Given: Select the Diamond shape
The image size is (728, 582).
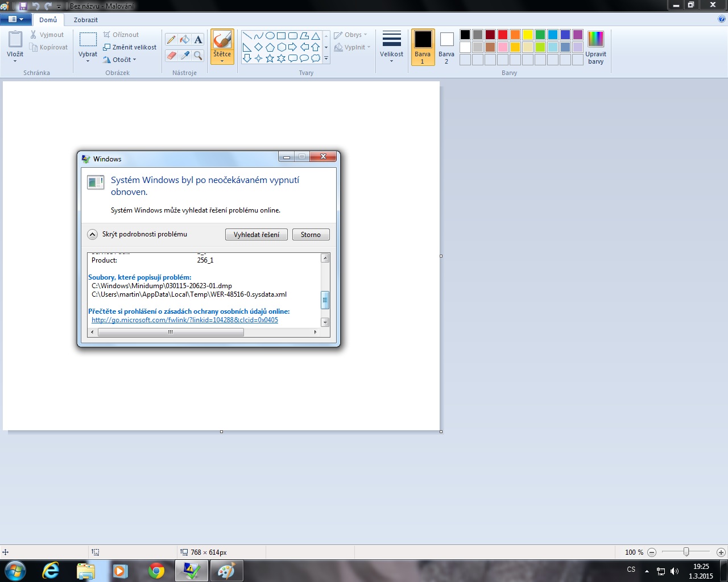Looking at the screenshot, I should (259, 47).
